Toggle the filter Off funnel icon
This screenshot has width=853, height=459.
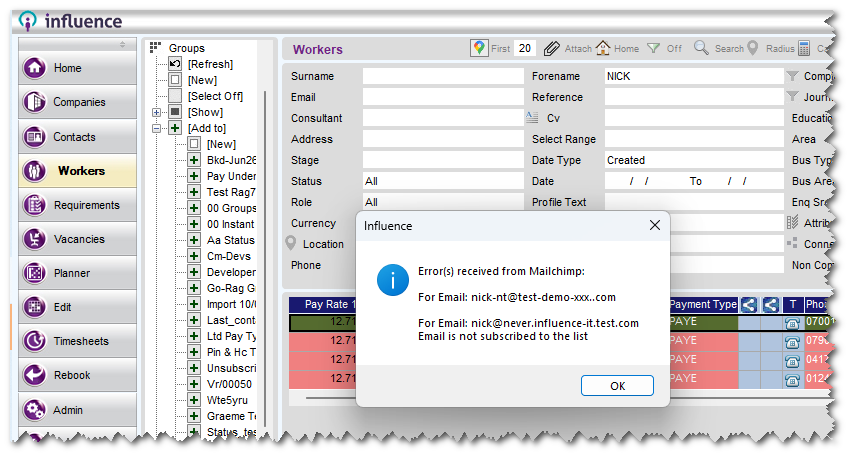pyautogui.click(x=653, y=48)
